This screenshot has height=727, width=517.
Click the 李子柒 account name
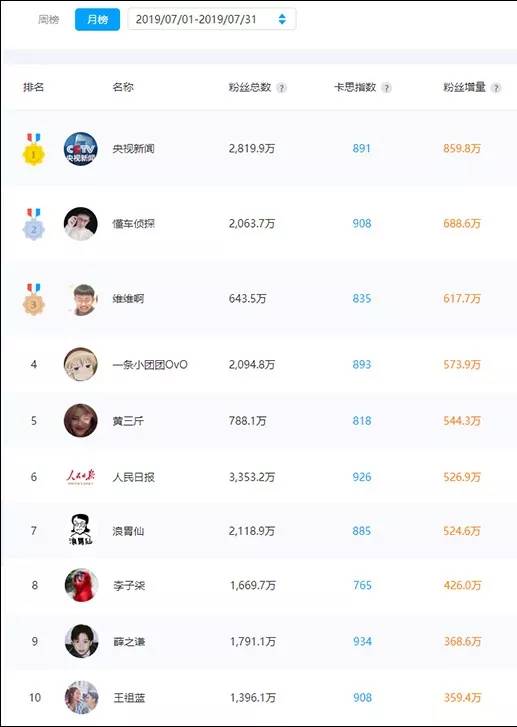click(129, 586)
